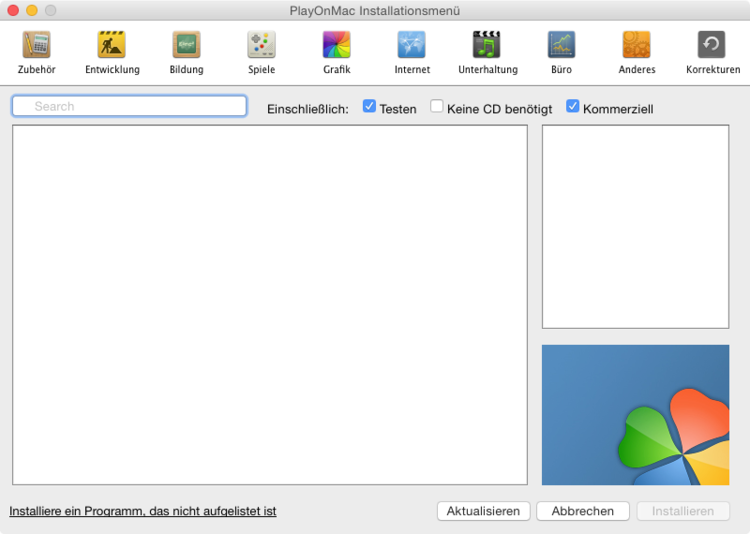The height and width of the screenshot is (534, 750).
Task: Select the Entwicklung category icon
Action: pyautogui.click(x=111, y=44)
